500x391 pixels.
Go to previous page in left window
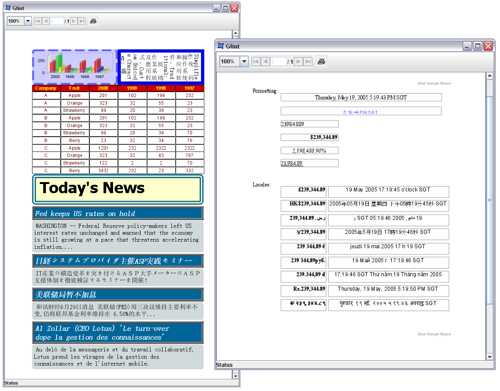click(46, 21)
